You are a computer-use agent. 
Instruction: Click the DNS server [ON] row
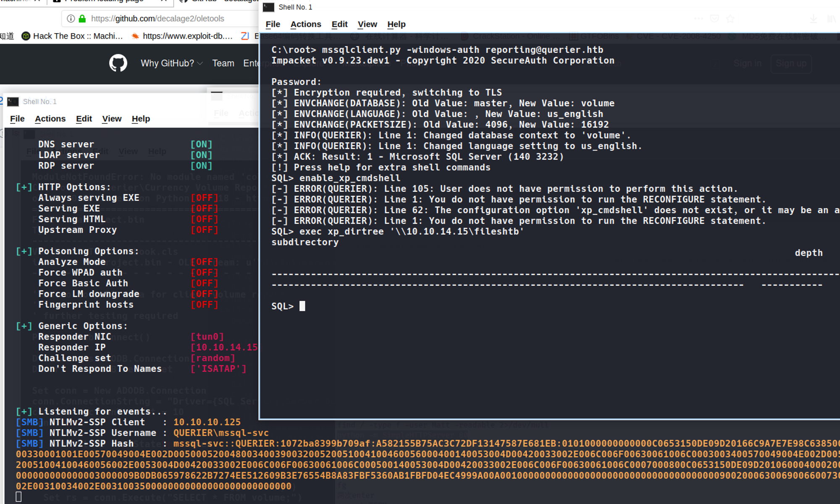[x=125, y=144]
